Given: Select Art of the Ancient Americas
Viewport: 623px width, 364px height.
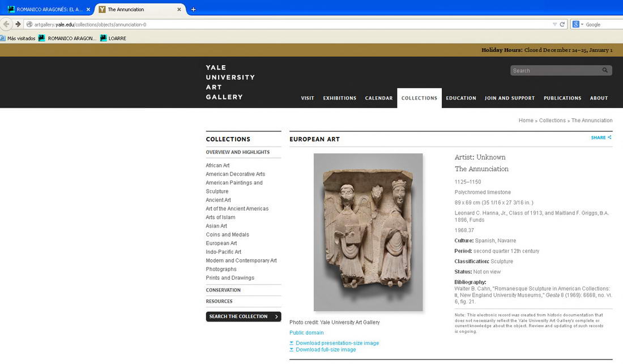Looking at the screenshot, I should 237,208.
